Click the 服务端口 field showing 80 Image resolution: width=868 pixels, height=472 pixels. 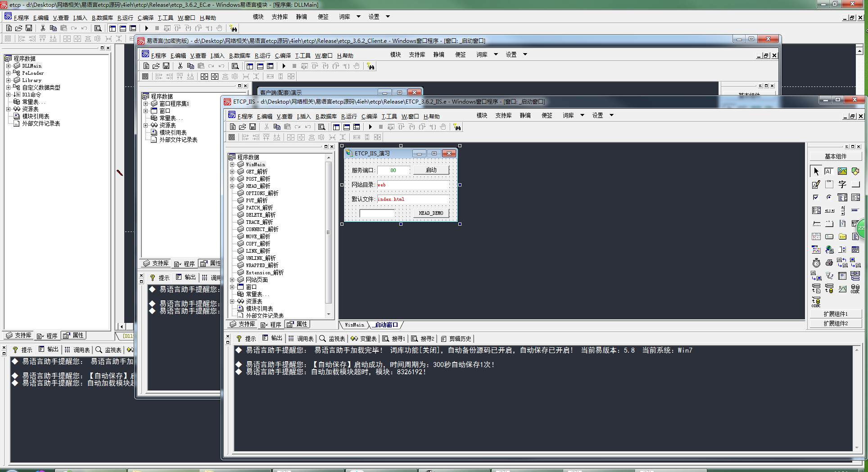(393, 170)
